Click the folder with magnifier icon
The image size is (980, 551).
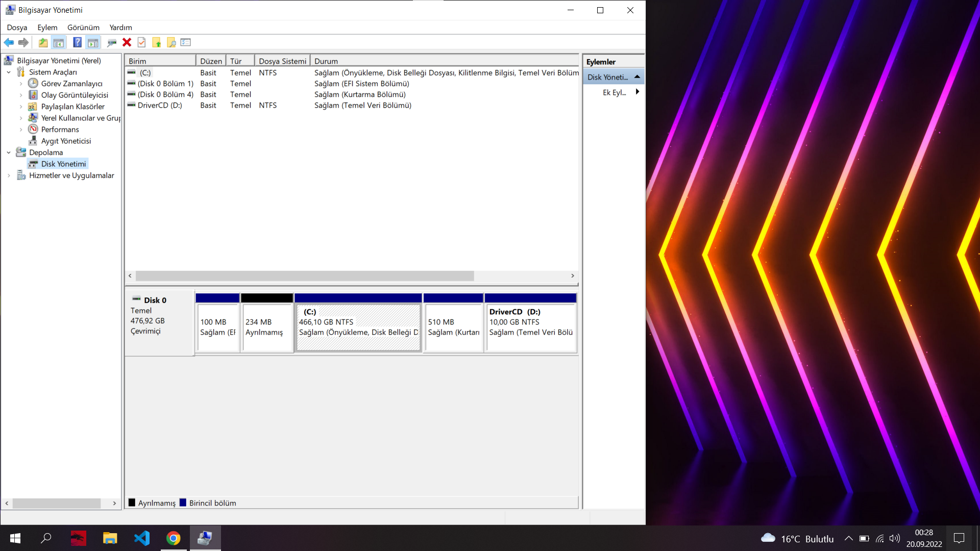click(171, 42)
